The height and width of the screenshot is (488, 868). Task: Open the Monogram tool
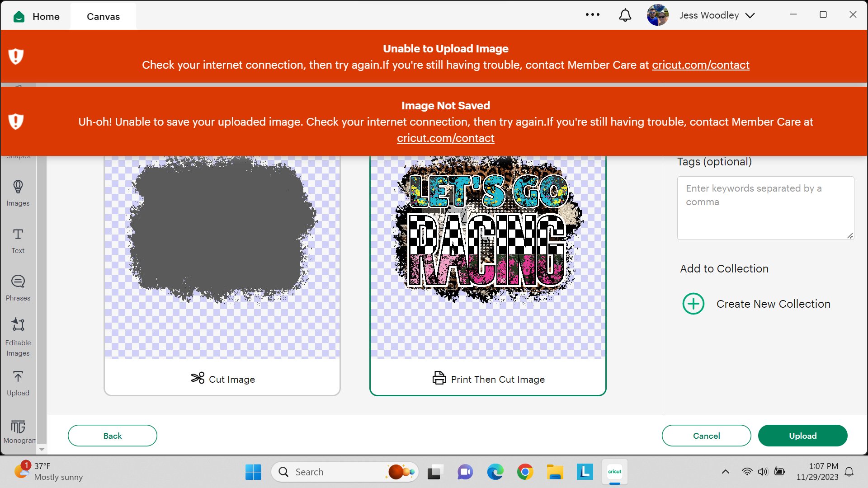(18, 431)
